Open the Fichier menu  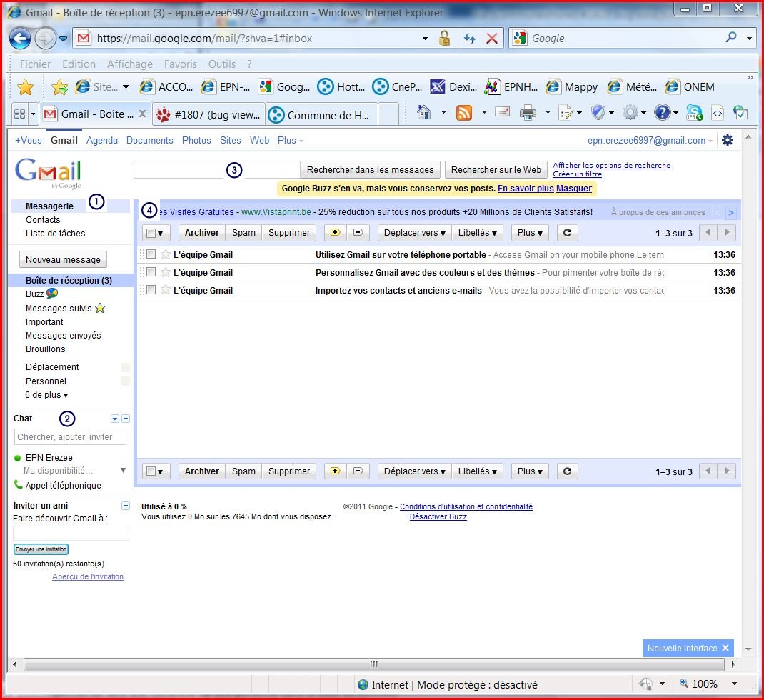pyautogui.click(x=35, y=64)
